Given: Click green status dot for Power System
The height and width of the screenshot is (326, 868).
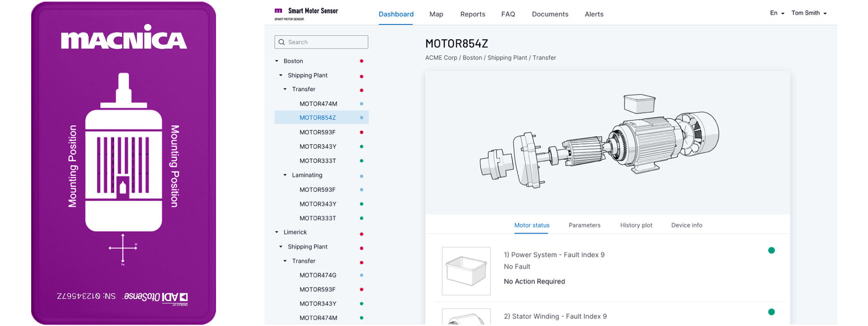Looking at the screenshot, I should [x=771, y=250].
